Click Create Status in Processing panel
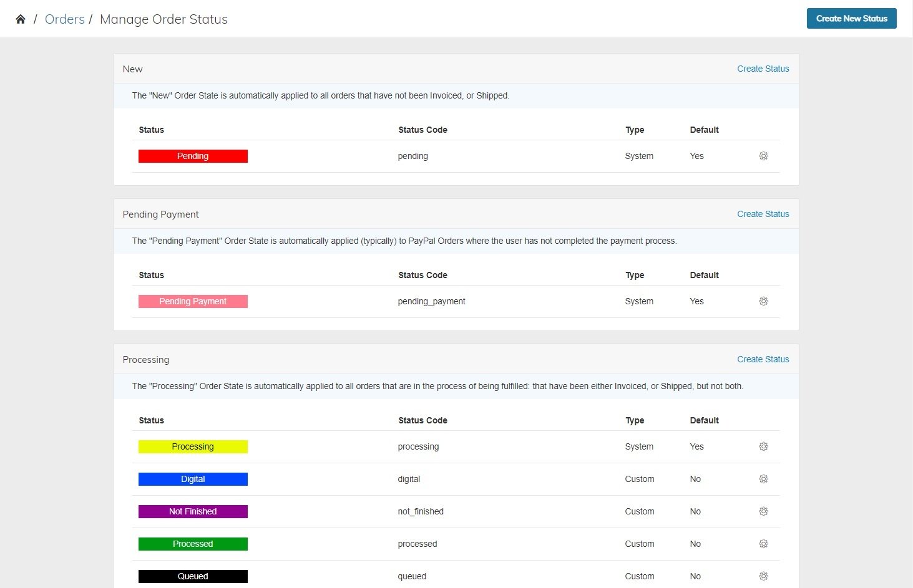The width and height of the screenshot is (913, 588). (x=763, y=359)
